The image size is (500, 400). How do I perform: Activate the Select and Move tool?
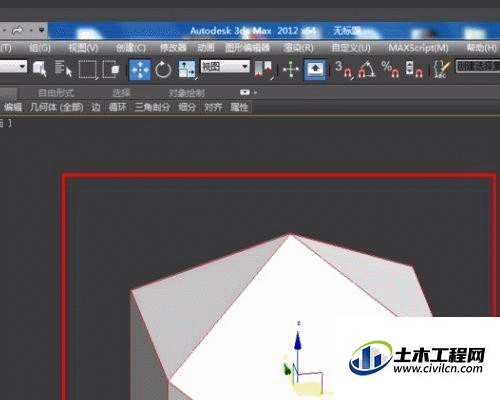pos(140,70)
